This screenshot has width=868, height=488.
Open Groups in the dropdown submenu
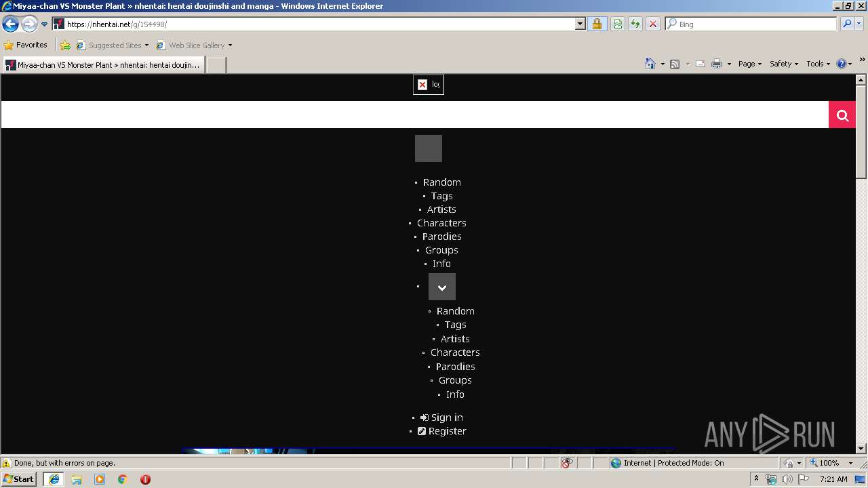[x=455, y=380]
